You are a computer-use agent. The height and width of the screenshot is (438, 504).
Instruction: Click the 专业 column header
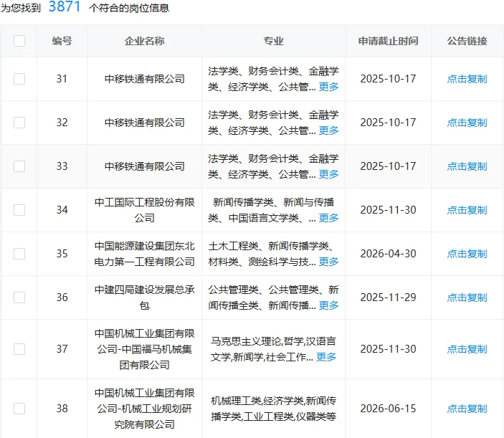274,41
